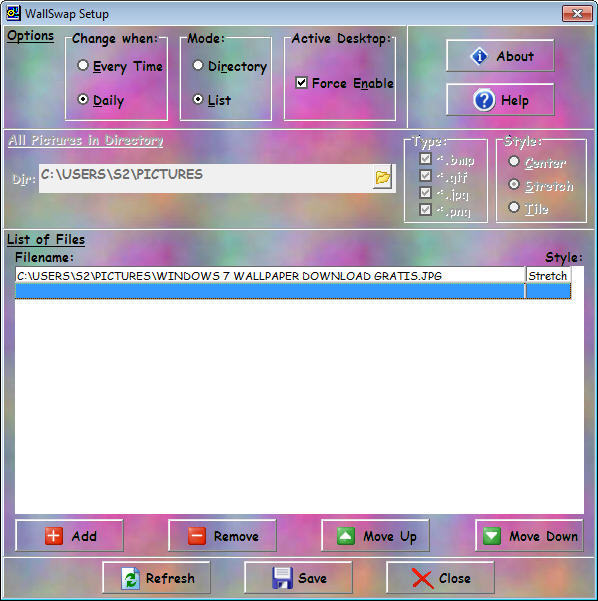
Task: Click the Options section heading
Action: (x=30, y=36)
